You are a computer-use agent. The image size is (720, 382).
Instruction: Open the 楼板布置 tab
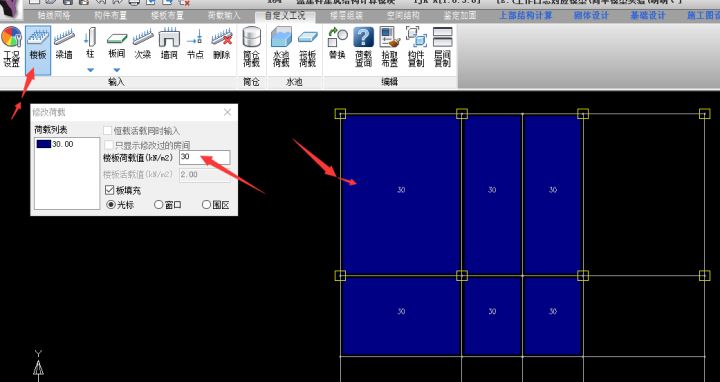[x=167, y=16]
